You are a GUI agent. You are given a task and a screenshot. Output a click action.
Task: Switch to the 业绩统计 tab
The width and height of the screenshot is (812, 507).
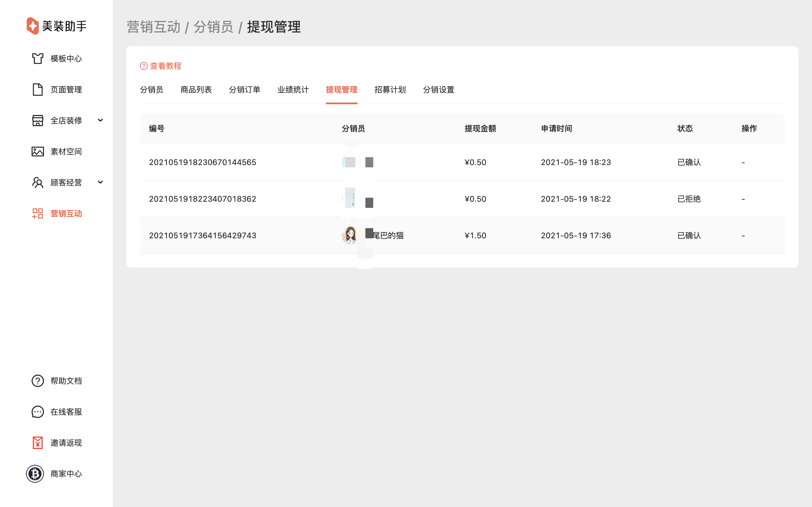(293, 90)
